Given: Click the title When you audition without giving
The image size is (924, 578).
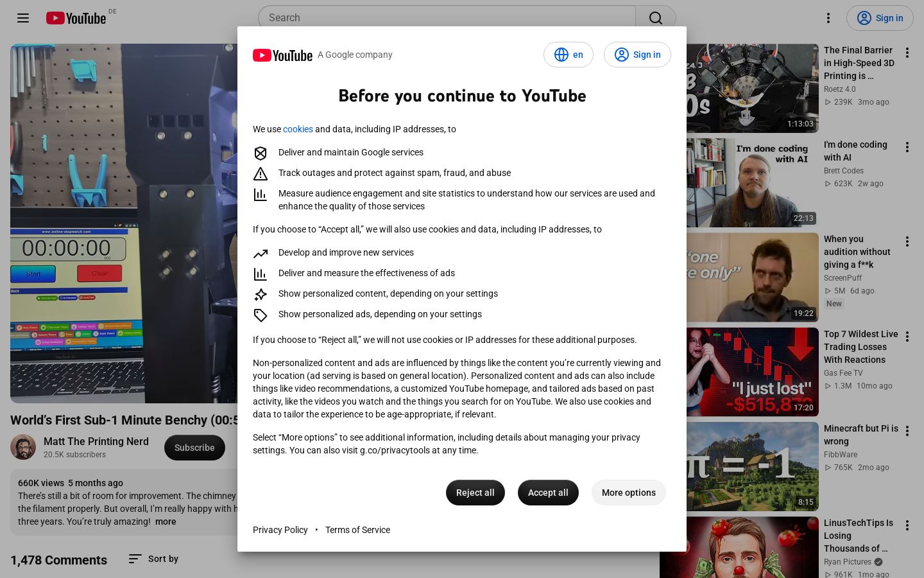Looking at the screenshot, I should [x=857, y=252].
